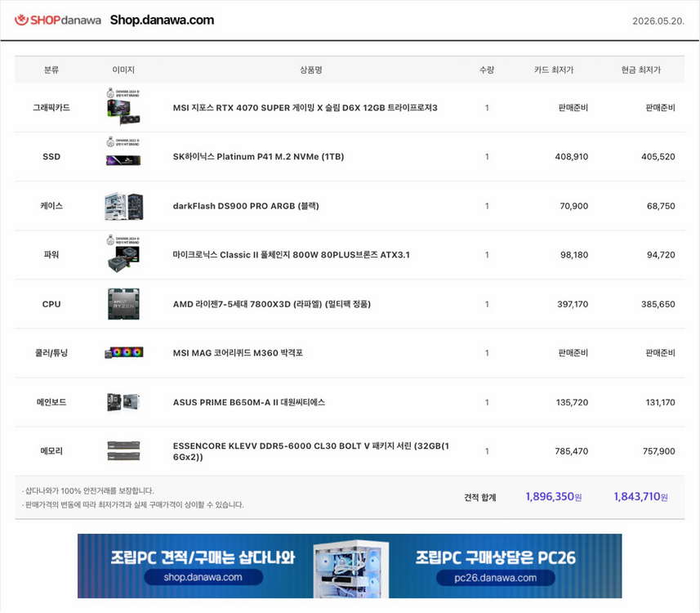
Task: Click the 메모리 category cell
Action: click(x=51, y=451)
